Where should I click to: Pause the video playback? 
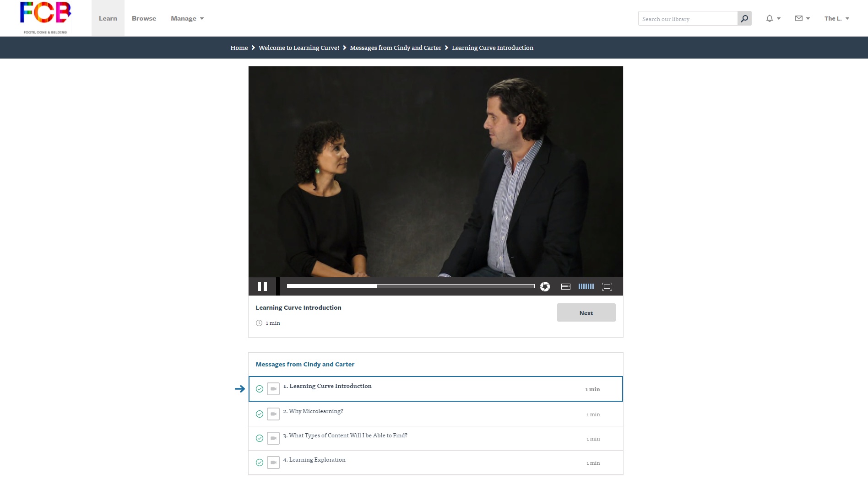tap(262, 286)
